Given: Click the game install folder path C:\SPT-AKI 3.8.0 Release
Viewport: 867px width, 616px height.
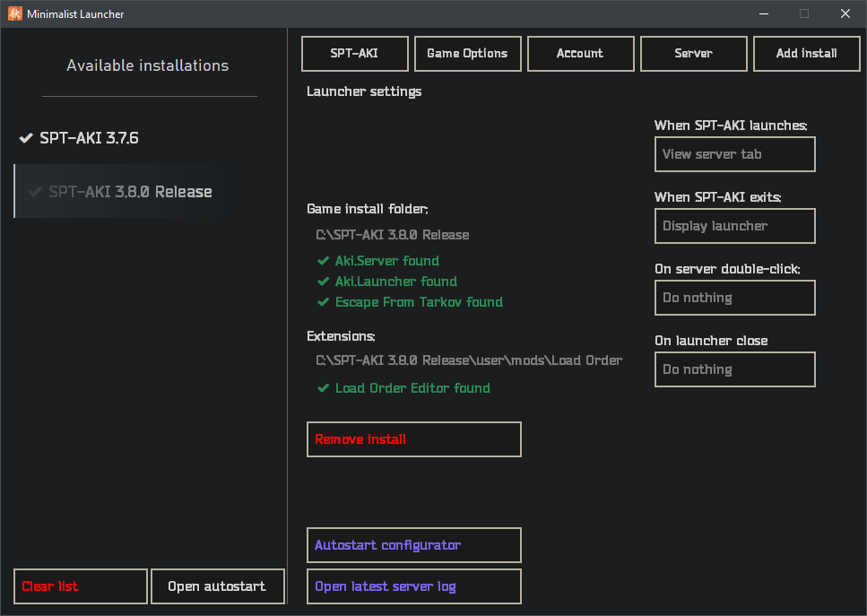Looking at the screenshot, I should click(393, 235).
